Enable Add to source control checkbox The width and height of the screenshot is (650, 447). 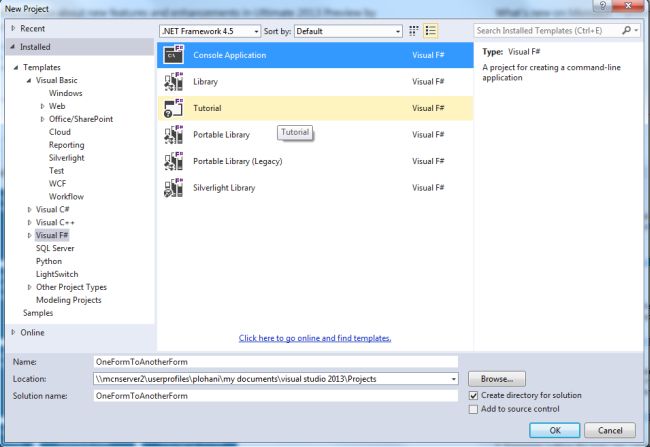click(473, 409)
